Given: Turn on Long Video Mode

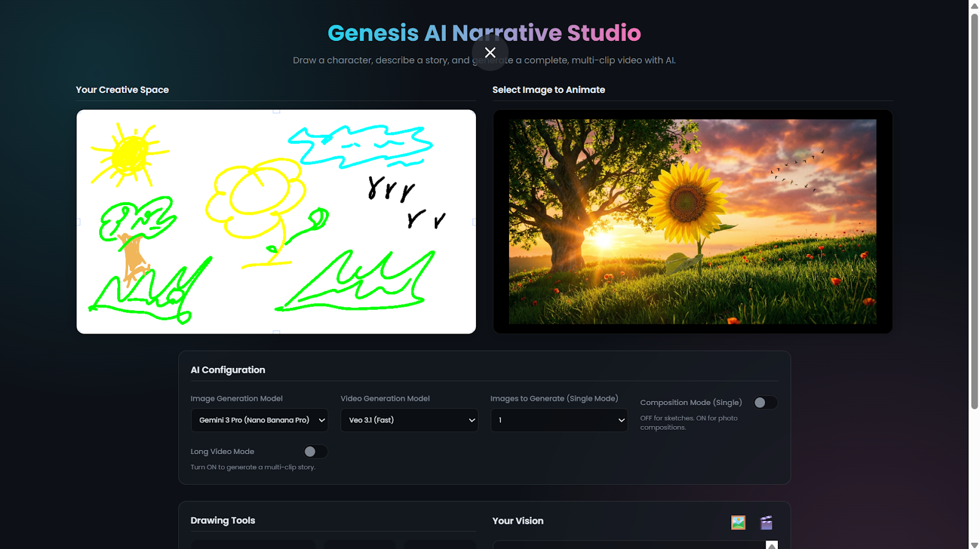Looking at the screenshot, I should pyautogui.click(x=315, y=452).
